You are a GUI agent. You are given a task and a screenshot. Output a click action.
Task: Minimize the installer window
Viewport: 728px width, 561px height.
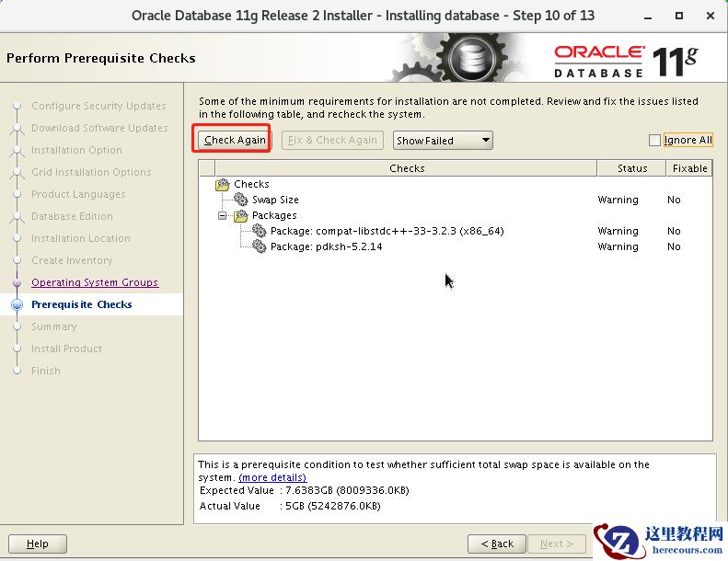click(x=648, y=17)
